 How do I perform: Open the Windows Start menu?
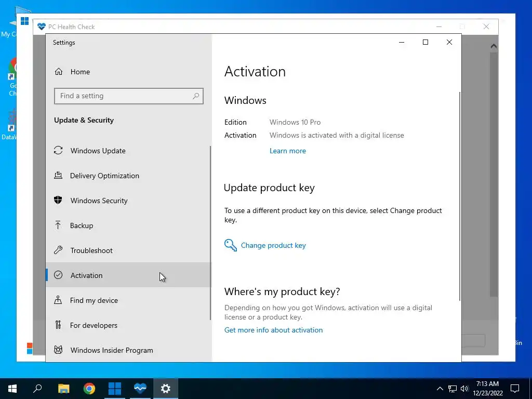[x=12, y=389]
